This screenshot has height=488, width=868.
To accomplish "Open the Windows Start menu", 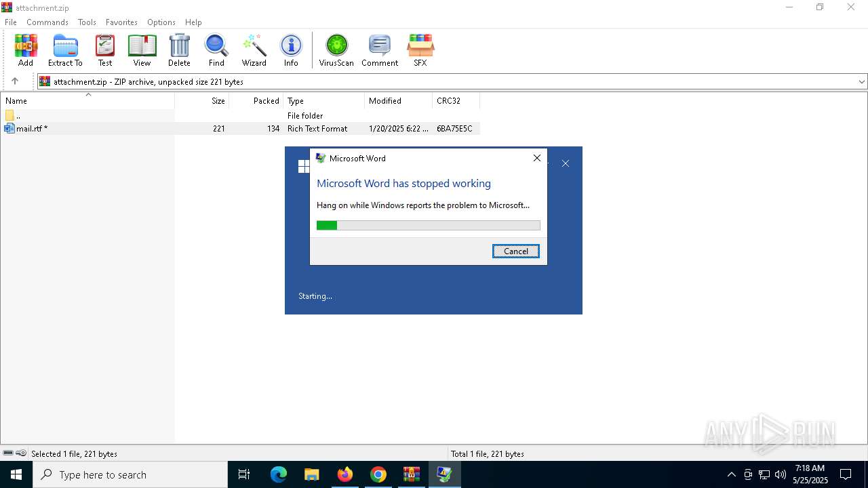I will pos(16,474).
